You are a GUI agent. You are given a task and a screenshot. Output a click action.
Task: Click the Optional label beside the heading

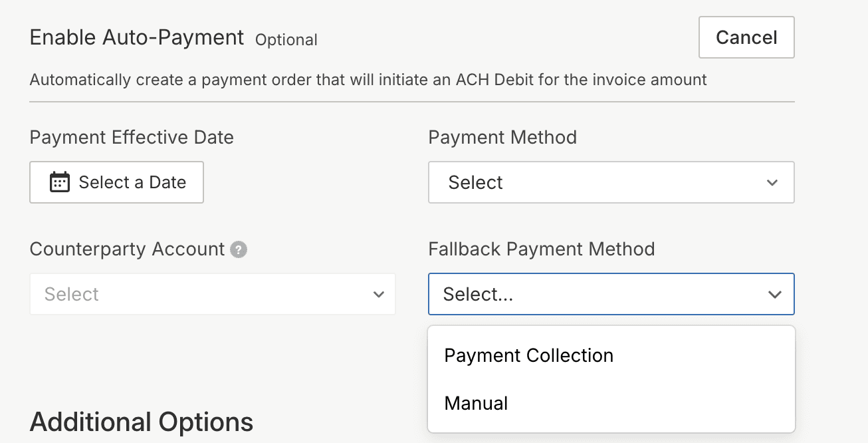286,40
